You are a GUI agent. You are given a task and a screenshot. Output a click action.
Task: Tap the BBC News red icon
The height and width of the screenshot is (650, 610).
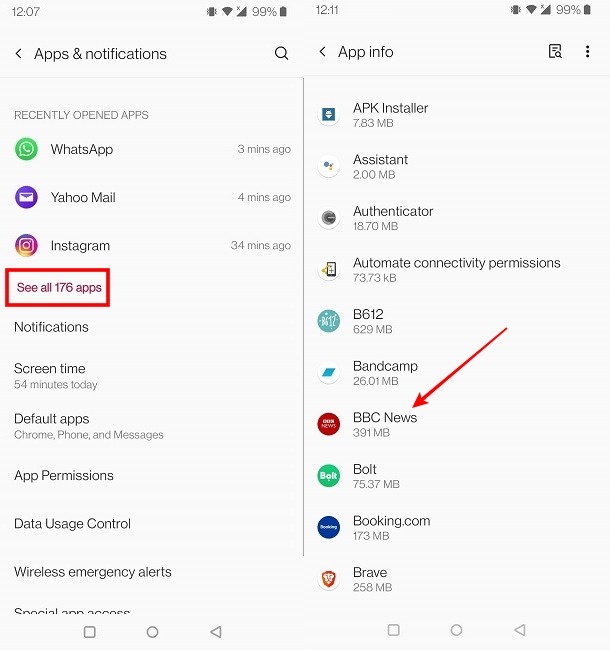(x=329, y=424)
